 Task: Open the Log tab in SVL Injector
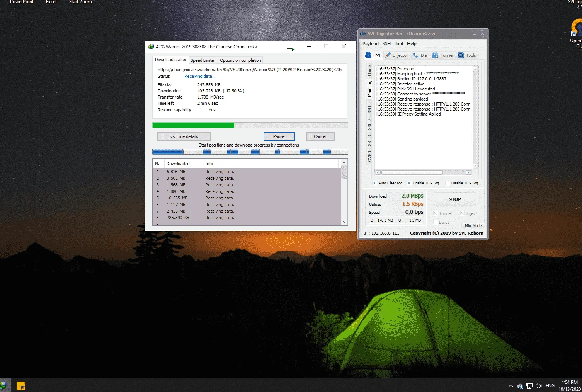tap(373, 55)
